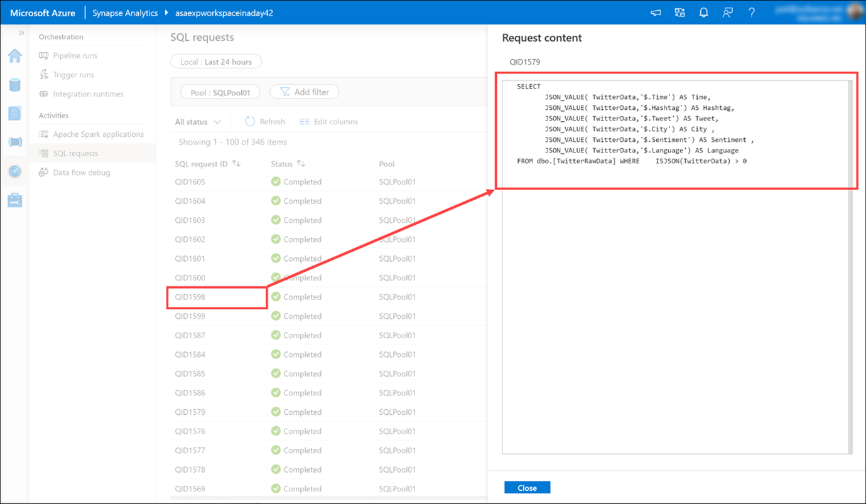Open request QID1577
Image resolution: width=866 pixels, height=504 pixels.
point(190,451)
